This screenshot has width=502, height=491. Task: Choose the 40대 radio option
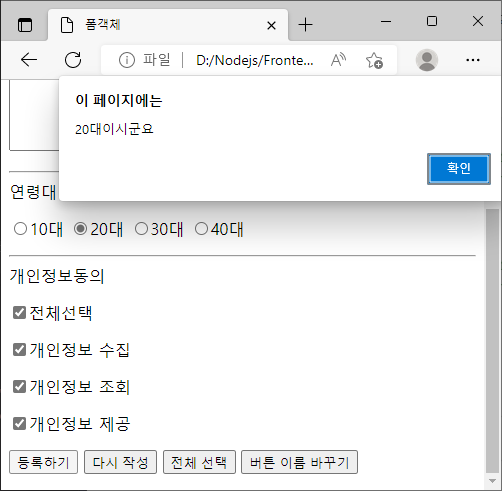[x=201, y=229]
